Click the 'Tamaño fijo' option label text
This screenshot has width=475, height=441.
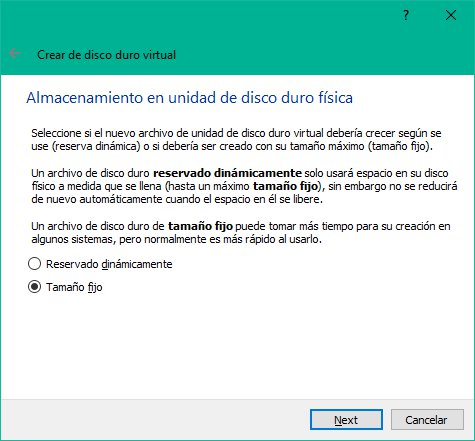point(74,287)
